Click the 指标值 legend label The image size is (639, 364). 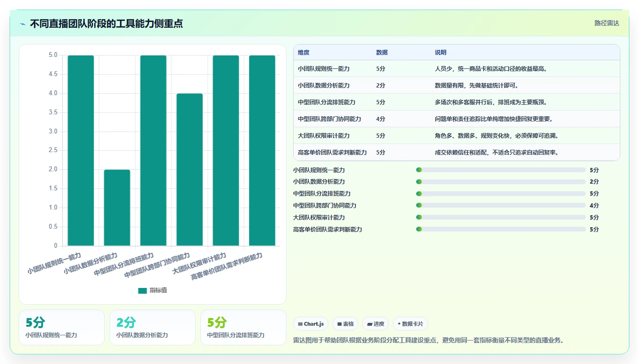158,290
